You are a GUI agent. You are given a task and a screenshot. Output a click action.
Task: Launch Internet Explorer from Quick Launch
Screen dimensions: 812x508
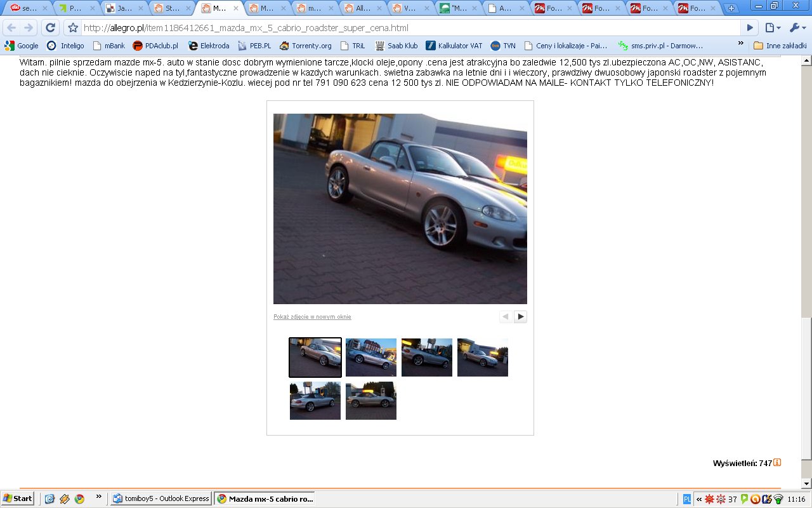tap(50, 499)
